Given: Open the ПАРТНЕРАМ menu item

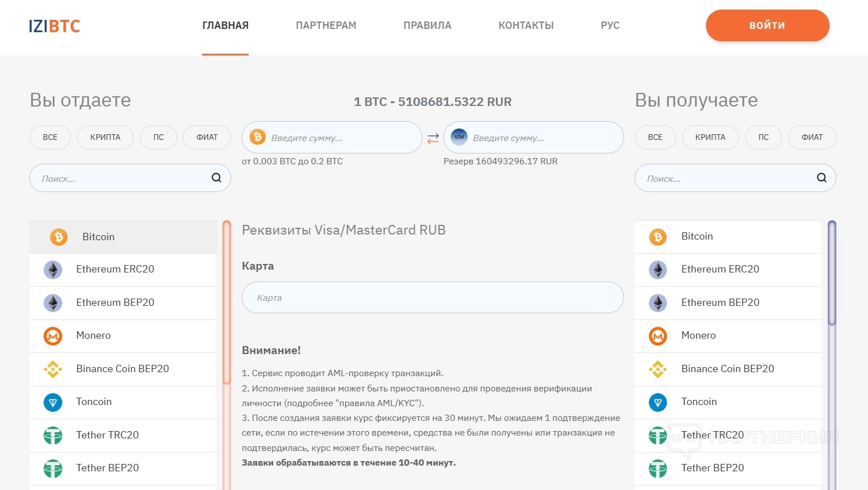Looking at the screenshot, I should pyautogui.click(x=326, y=25).
